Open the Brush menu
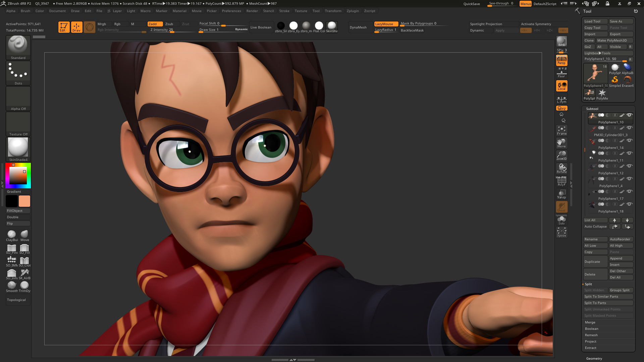This screenshot has width=644, height=362. point(25,11)
